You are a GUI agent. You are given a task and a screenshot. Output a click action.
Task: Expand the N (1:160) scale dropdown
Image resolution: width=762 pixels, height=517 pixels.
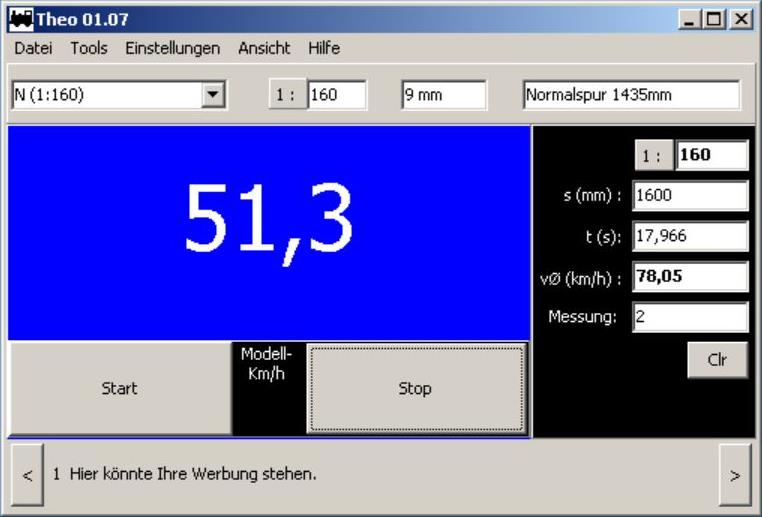pos(212,95)
